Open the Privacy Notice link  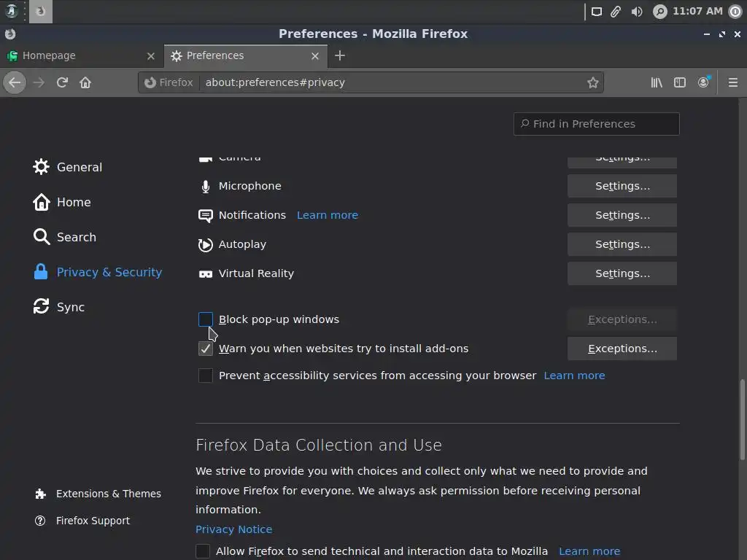(233, 529)
